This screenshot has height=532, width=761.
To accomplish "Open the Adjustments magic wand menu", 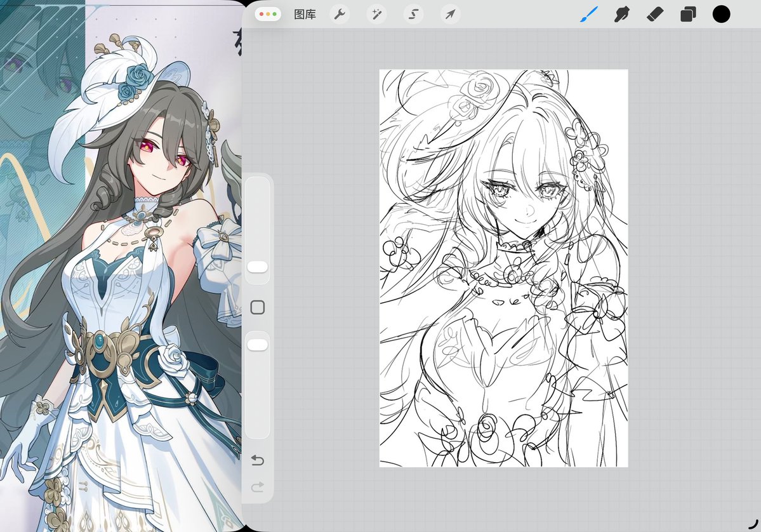I will point(376,15).
